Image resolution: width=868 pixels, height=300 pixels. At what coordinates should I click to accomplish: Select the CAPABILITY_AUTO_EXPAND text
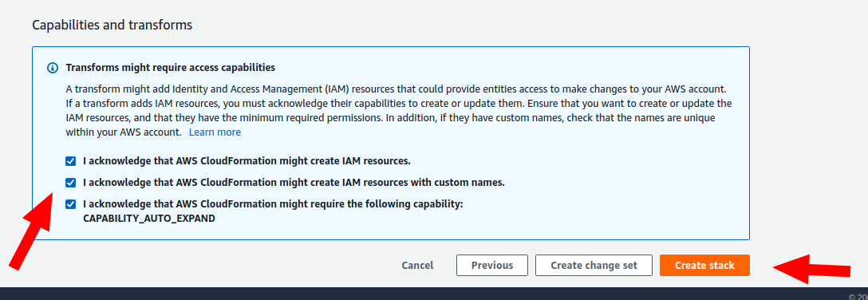[149, 219]
